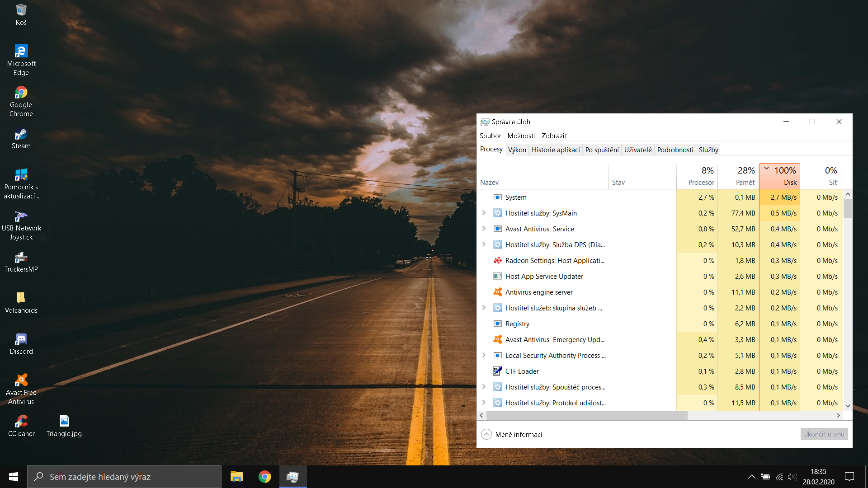Open the Možnosti menu
This screenshot has height=488, width=868.
pyautogui.click(x=521, y=136)
